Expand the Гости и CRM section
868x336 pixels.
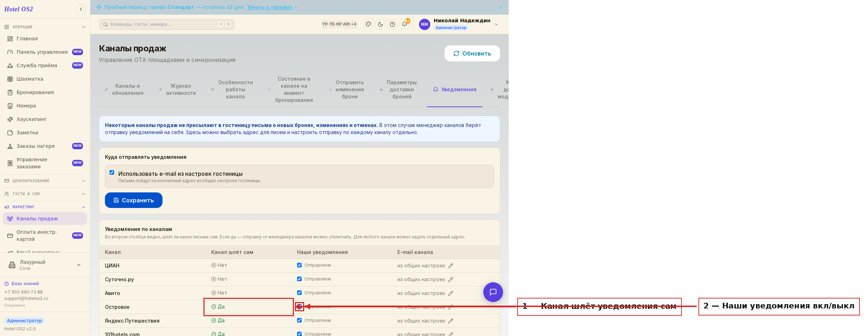click(x=45, y=194)
